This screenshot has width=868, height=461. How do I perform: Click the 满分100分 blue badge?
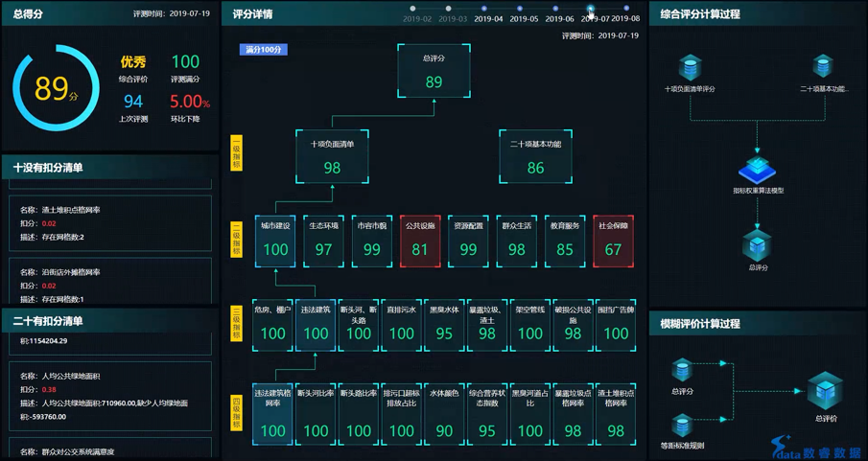pyautogui.click(x=264, y=50)
